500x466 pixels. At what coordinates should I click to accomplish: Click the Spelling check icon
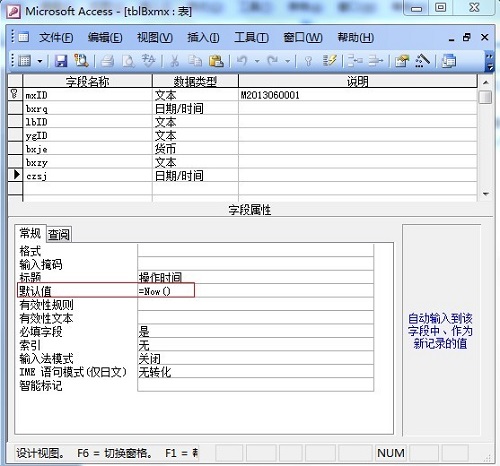click(x=148, y=61)
